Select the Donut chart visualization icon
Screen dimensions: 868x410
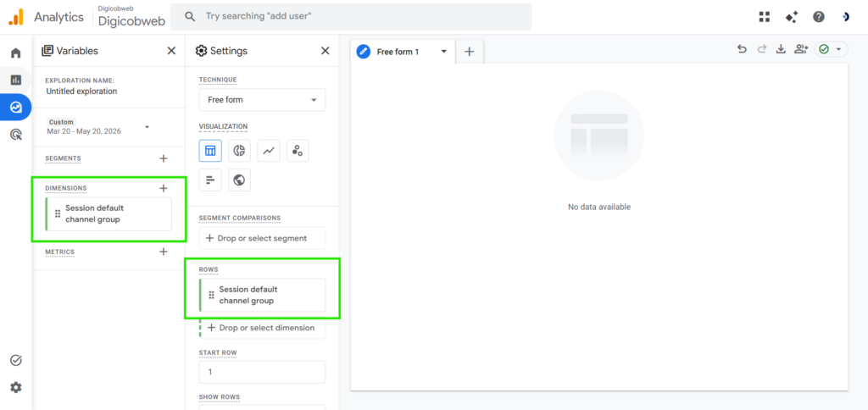239,151
